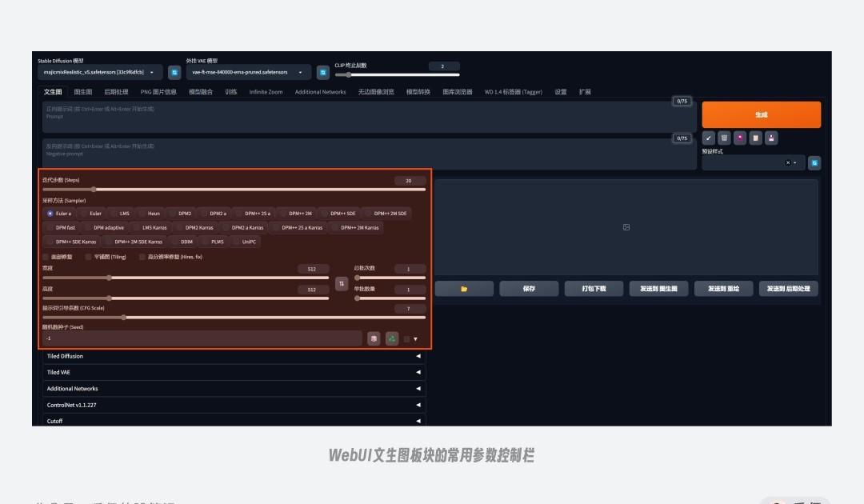Choose the DPM++ 2M Karras sampler
The width and height of the screenshot is (864, 504).
pos(355,227)
